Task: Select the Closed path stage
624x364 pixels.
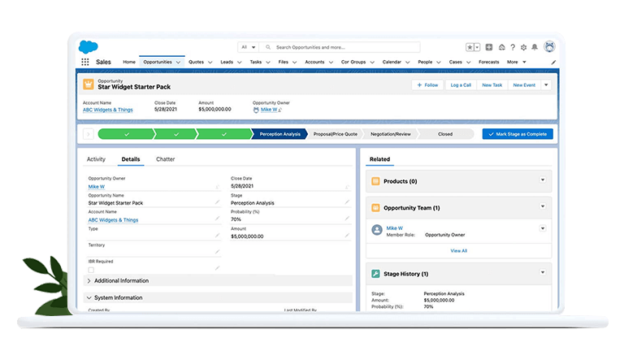Action: point(445,134)
